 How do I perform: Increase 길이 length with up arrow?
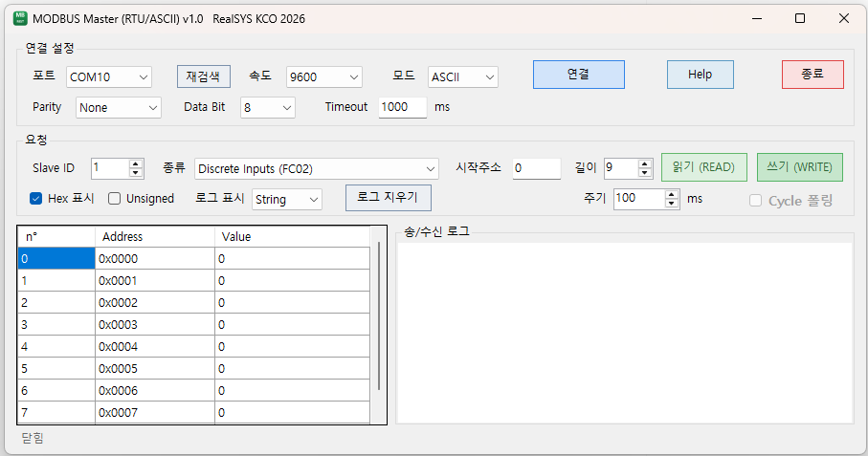point(645,163)
